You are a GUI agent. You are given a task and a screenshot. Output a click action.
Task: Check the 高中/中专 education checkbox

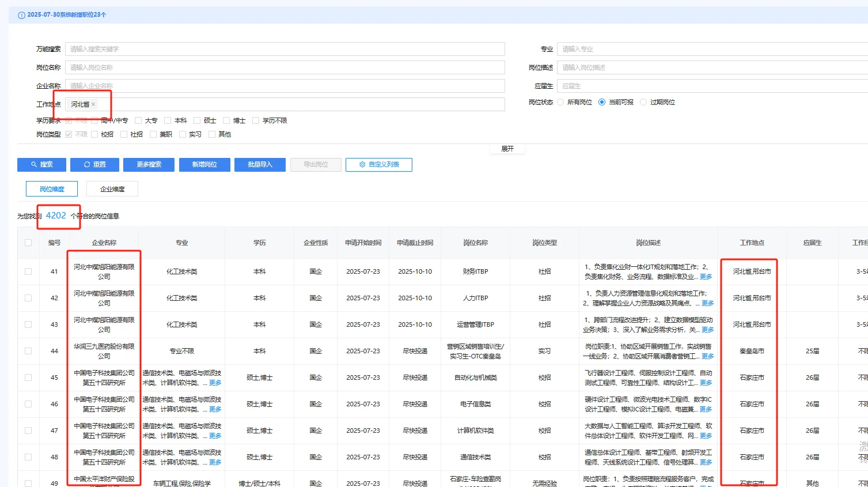[x=94, y=120]
